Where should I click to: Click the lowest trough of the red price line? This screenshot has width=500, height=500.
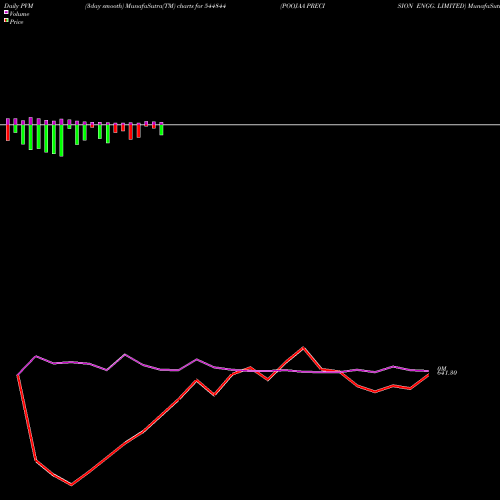click(x=71, y=485)
